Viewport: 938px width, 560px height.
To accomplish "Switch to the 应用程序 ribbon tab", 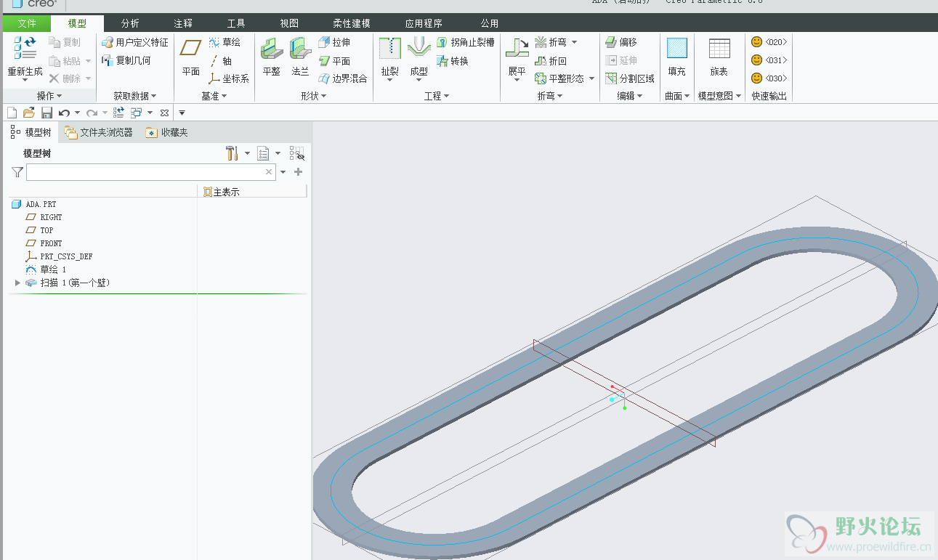I will click(424, 23).
